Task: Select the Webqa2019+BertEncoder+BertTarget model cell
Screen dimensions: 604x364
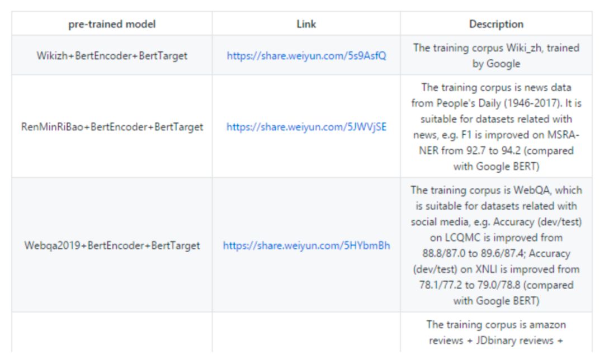Action: point(112,245)
